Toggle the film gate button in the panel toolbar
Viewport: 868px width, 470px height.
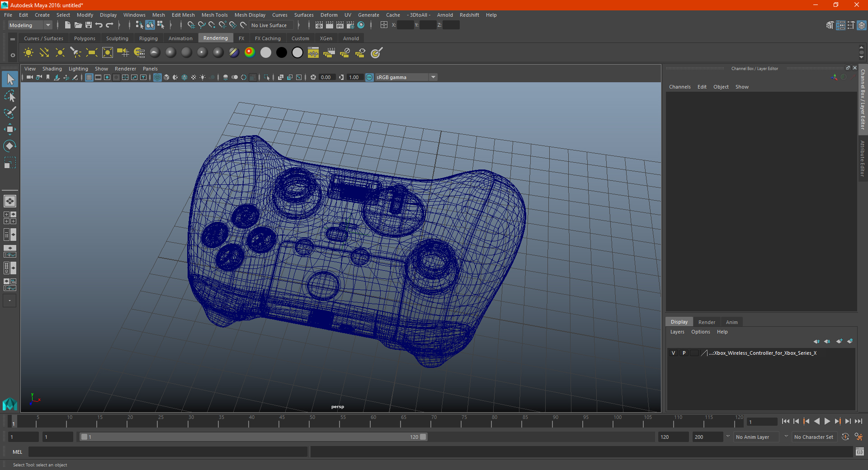point(98,77)
